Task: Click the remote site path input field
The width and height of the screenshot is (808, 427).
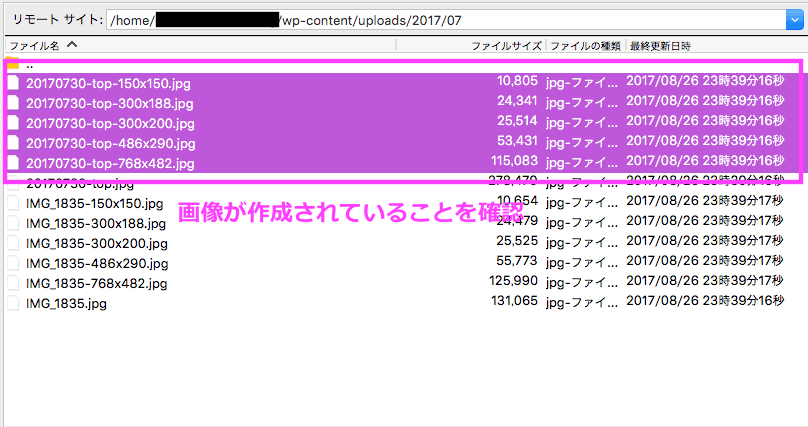Action: pos(446,20)
